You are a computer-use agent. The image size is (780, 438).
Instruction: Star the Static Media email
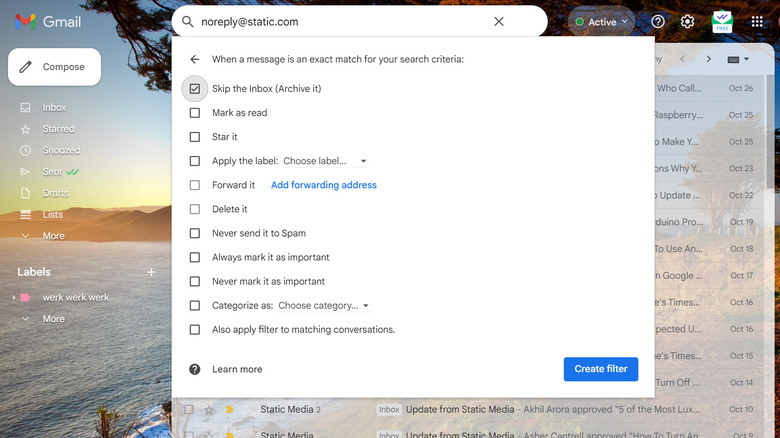point(209,409)
